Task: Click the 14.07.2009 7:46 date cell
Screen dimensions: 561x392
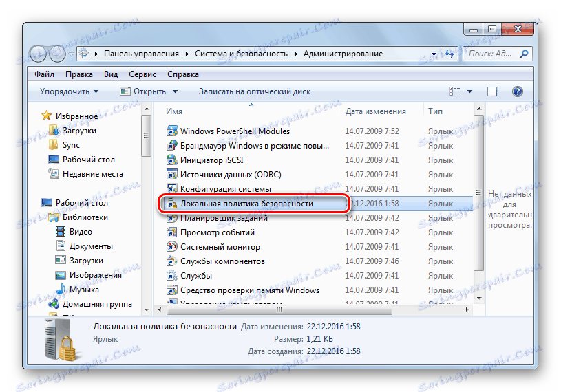Action: (x=372, y=261)
